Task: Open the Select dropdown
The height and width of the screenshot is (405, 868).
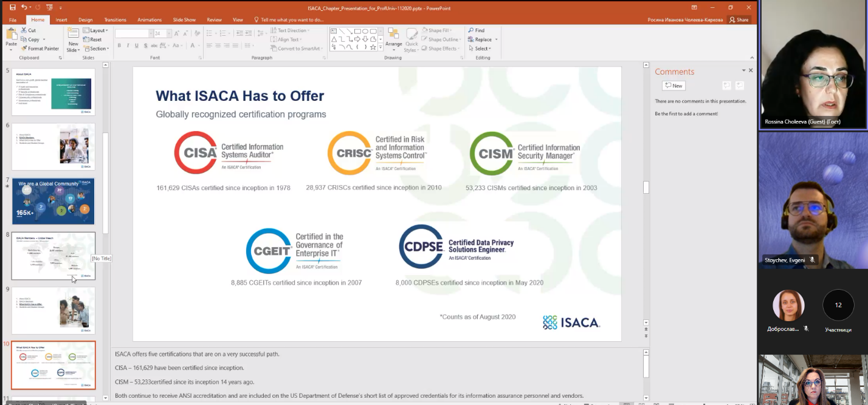Action: pos(480,49)
